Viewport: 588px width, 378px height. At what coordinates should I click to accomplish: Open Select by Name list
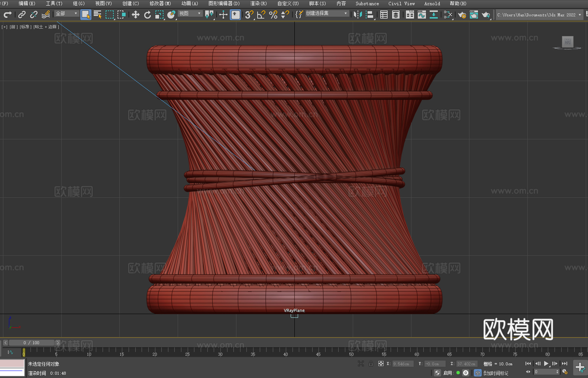98,14
